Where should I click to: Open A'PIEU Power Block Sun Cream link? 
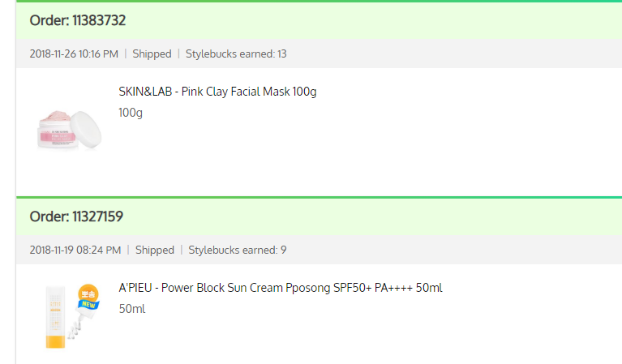(281, 288)
